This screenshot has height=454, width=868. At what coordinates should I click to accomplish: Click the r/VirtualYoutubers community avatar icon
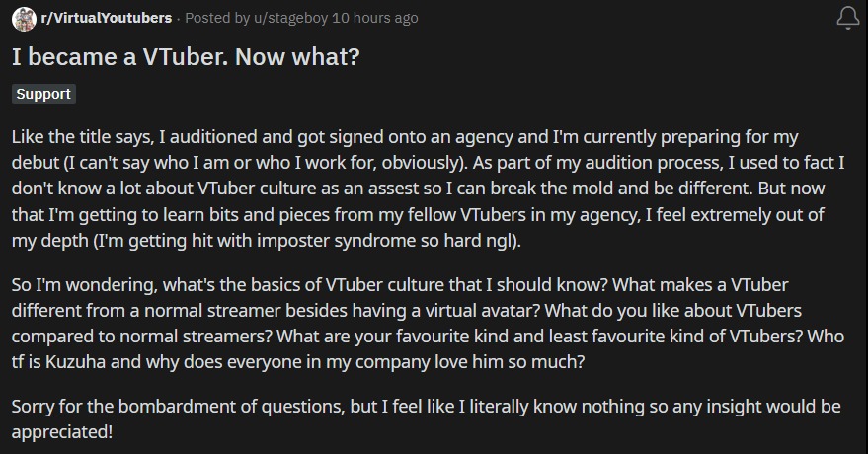24,19
